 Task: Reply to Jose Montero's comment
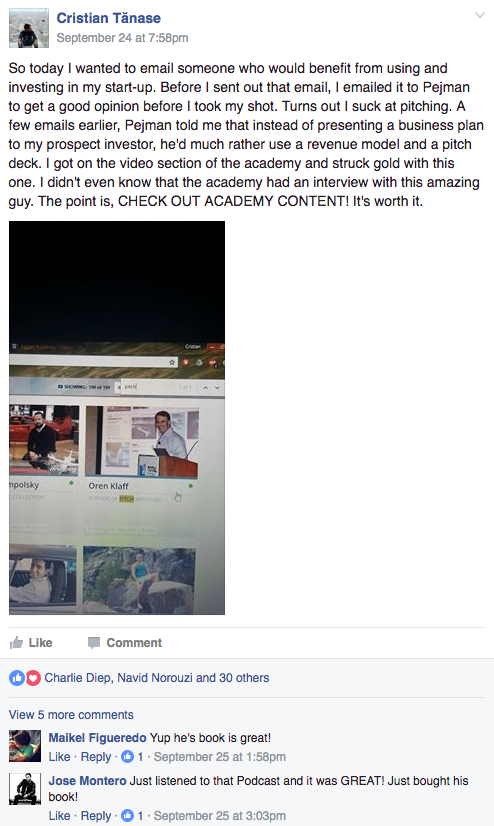(96, 816)
